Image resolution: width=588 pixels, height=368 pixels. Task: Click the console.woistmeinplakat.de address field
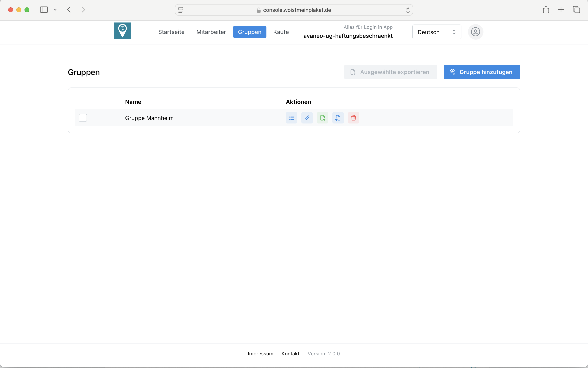[294, 10]
